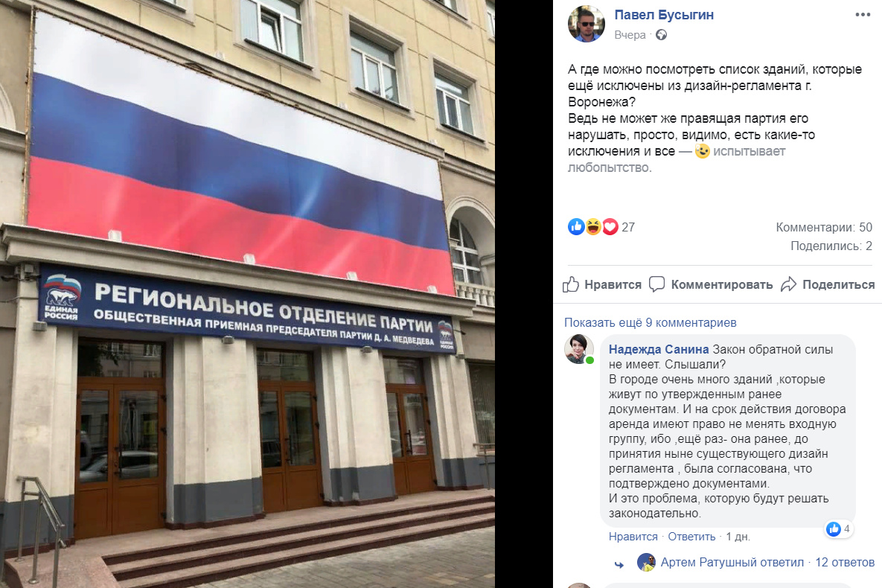Click the globe public privacy icon
The image size is (882, 588).
tap(662, 35)
